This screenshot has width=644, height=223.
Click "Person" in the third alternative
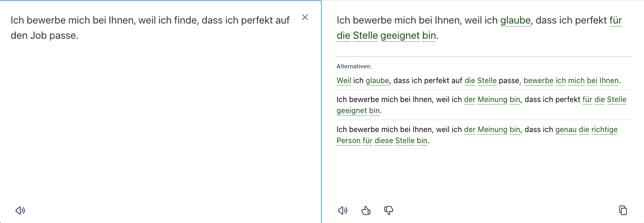[x=348, y=141]
